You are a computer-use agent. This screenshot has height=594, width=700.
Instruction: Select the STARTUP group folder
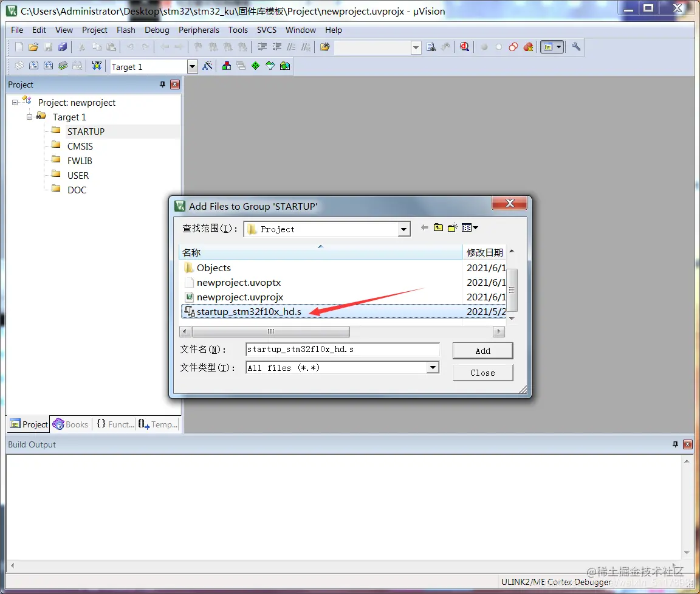86,132
